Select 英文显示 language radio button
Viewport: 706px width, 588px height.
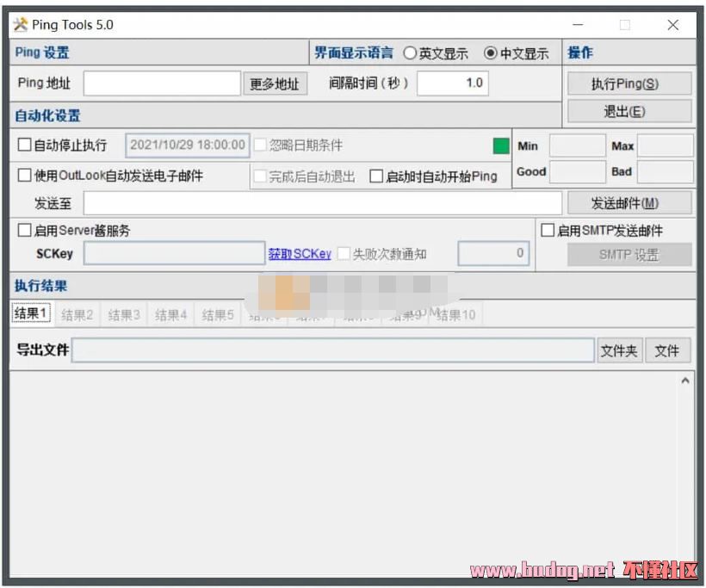click(410, 53)
